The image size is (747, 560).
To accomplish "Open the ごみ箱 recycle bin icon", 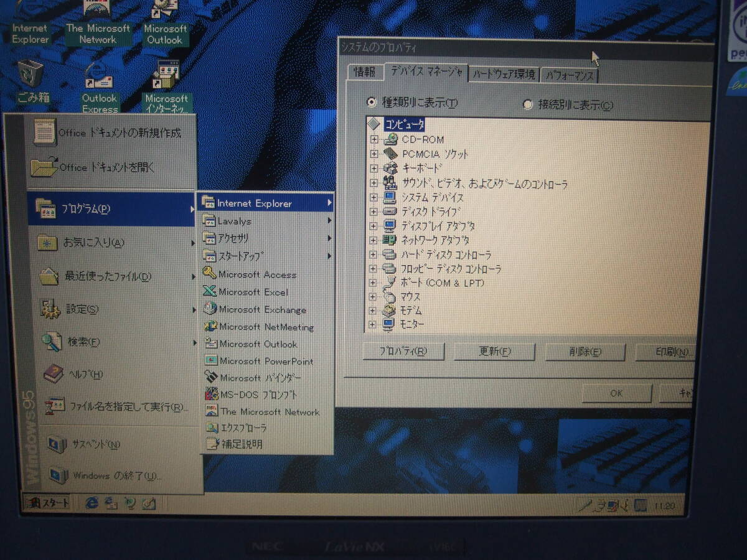I will (32, 82).
